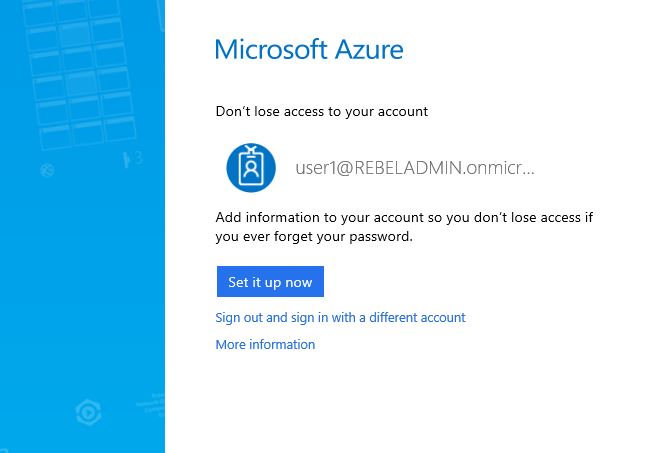This screenshot has width=656, height=453.
Task: Click the faint number 3 icon in the blue panel
Action: coord(138,159)
